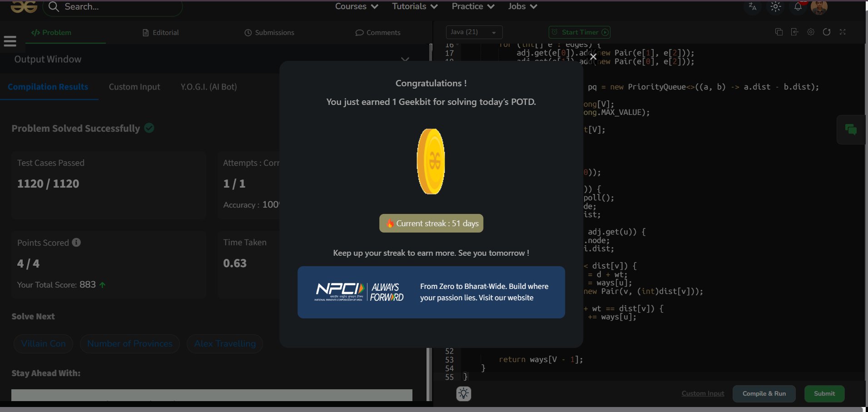The width and height of the screenshot is (868, 412).
Task: Click the '1120 / 1120' test cases value
Action: click(48, 184)
